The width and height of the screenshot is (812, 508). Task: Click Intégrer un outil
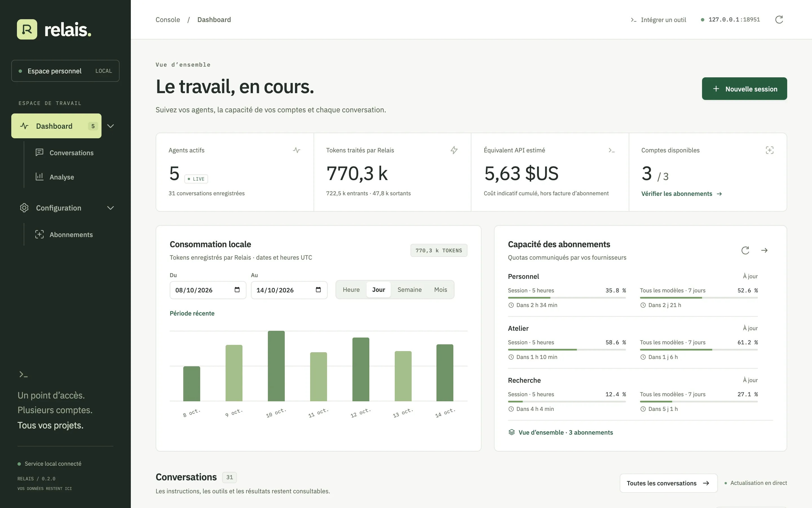tap(658, 20)
